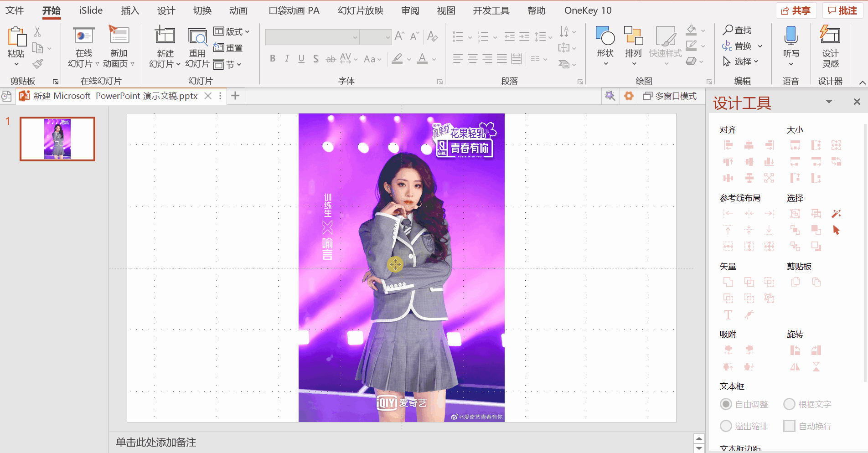Image resolution: width=868 pixels, height=453 pixels.
Task: Clear all formatting icon
Action: pos(433,36)
